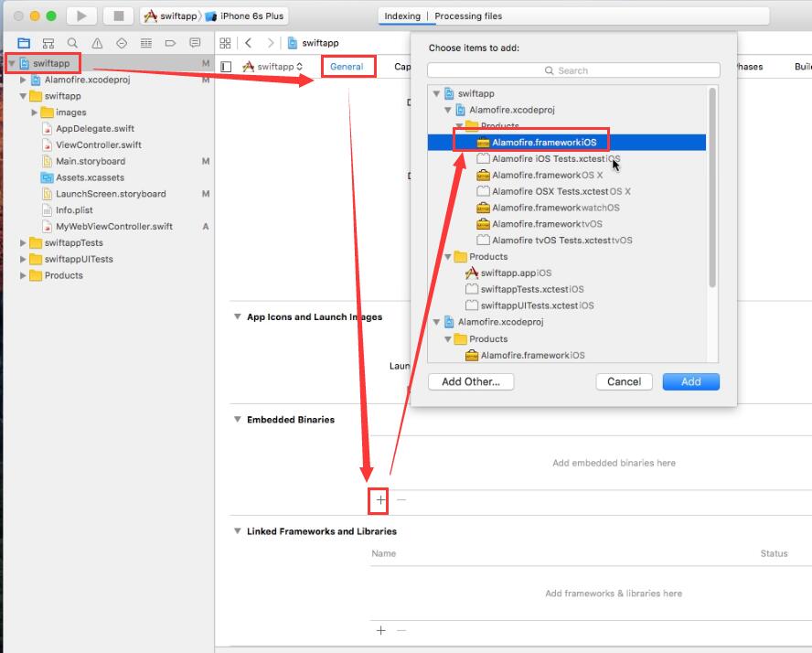The height and width of the screenshot is (653, 812).
Task: Open the Test navigator diamond icon
Action: 122,43
